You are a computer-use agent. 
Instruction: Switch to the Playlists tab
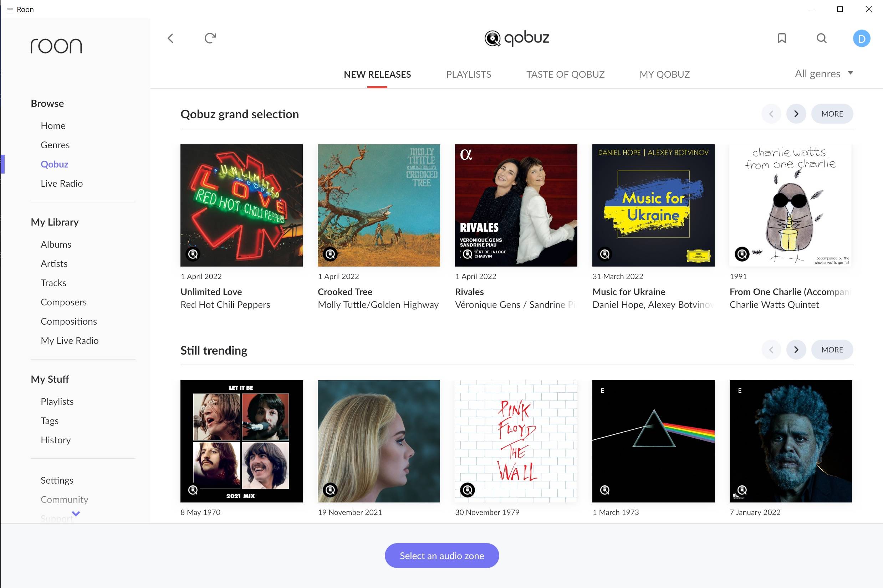(468, 74)
